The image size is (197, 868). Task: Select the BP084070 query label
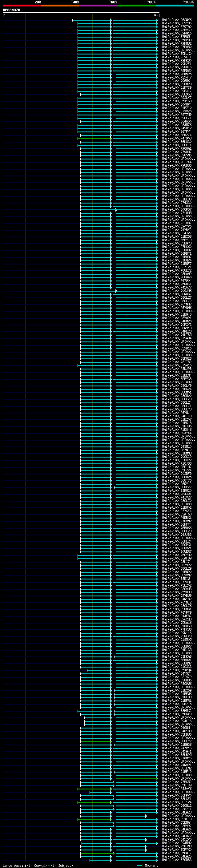[x=11, y=10]
